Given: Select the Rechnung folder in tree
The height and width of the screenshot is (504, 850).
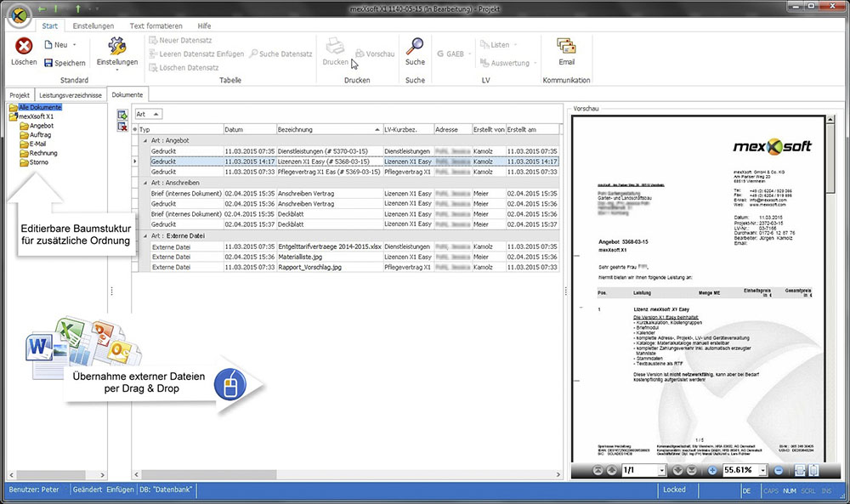Looking at the screenshot, I should pos(42,153).
